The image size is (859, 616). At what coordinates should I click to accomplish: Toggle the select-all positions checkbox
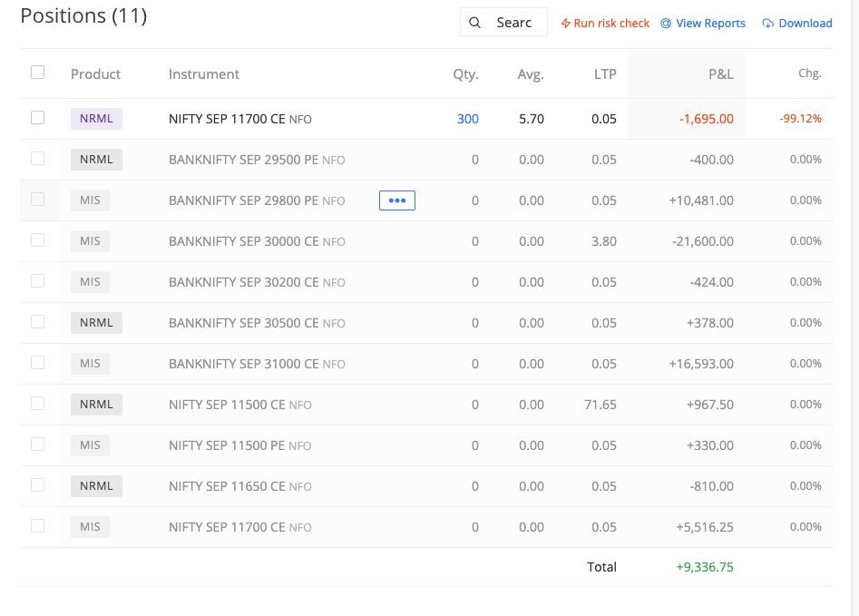(x=37, y=73)
